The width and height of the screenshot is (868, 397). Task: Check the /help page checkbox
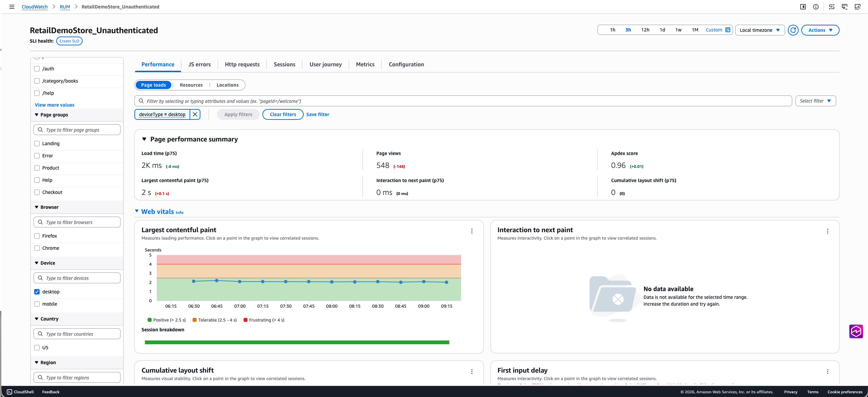click(37, 93)
